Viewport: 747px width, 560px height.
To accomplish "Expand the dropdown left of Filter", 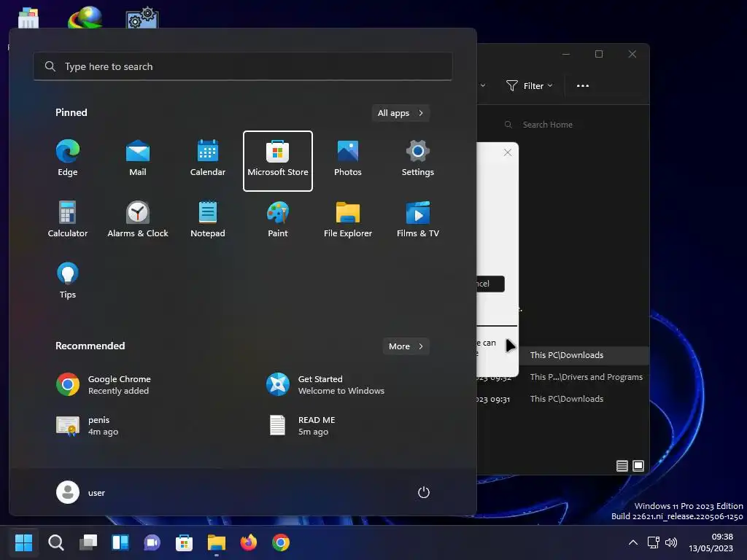I will [483, 86].
